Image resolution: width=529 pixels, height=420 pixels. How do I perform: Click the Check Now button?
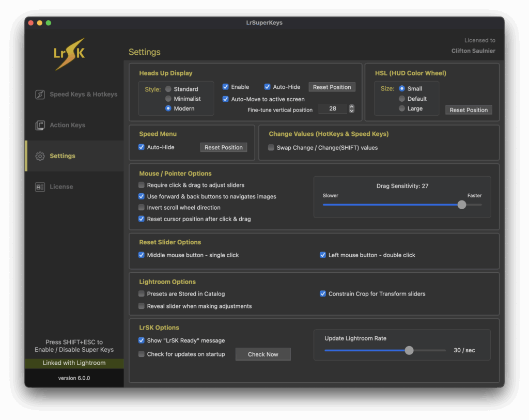click(x=263, y=354)
